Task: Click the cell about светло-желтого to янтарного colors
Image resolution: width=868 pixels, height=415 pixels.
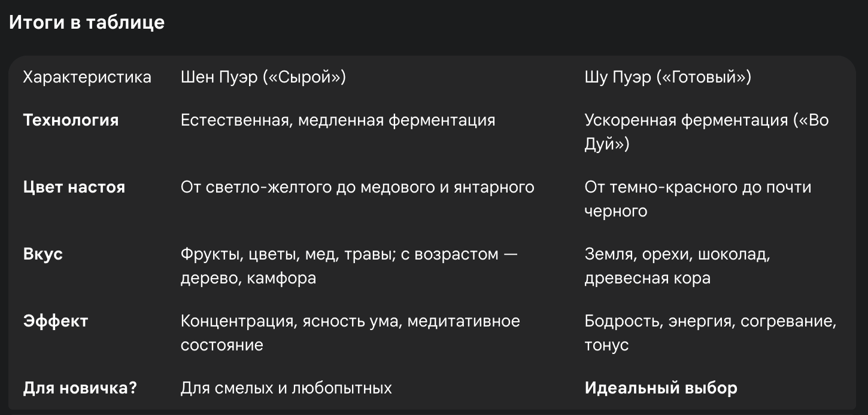Action: tap(357, 187)
